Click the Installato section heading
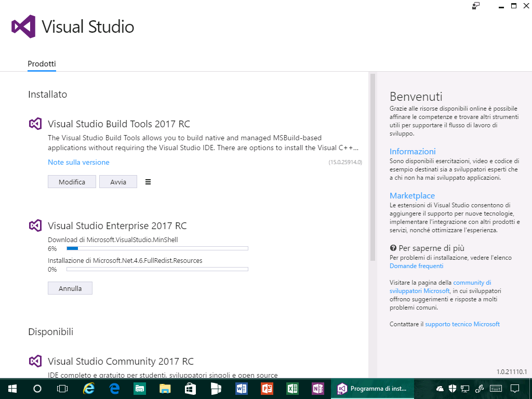Viewport: 532px width, 399px height. coord(47,95)
